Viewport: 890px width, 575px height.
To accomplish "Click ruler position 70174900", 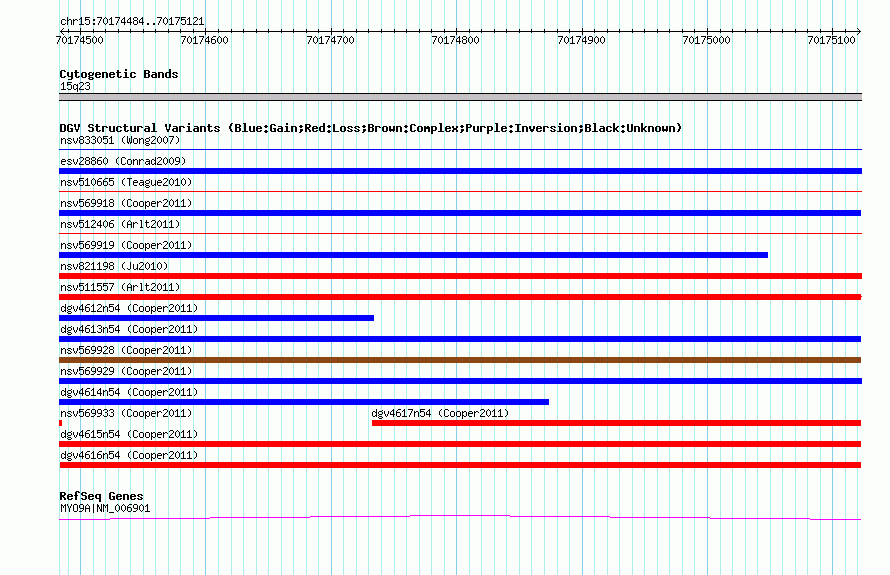I will pyautogui.click(x=581, y=40).
